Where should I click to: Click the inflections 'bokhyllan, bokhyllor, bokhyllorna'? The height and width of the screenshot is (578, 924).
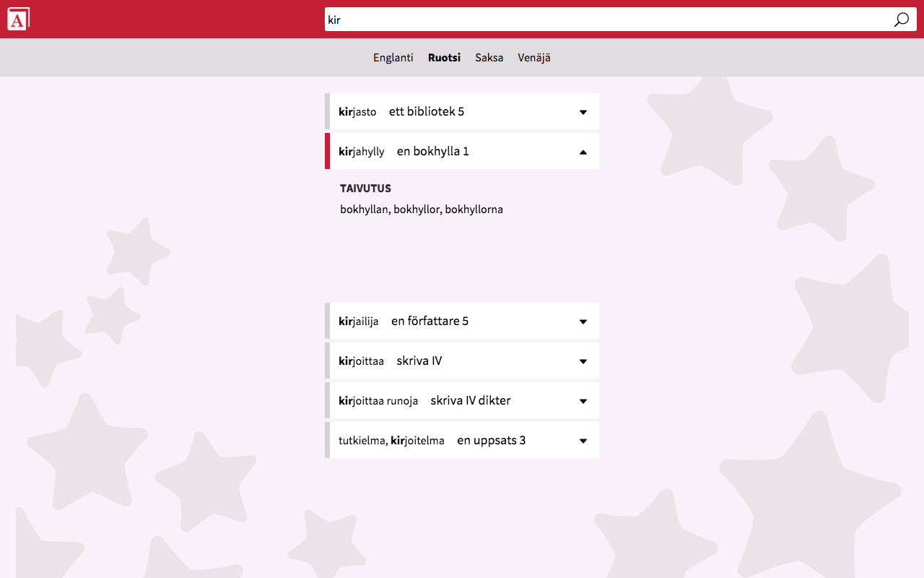422,210
